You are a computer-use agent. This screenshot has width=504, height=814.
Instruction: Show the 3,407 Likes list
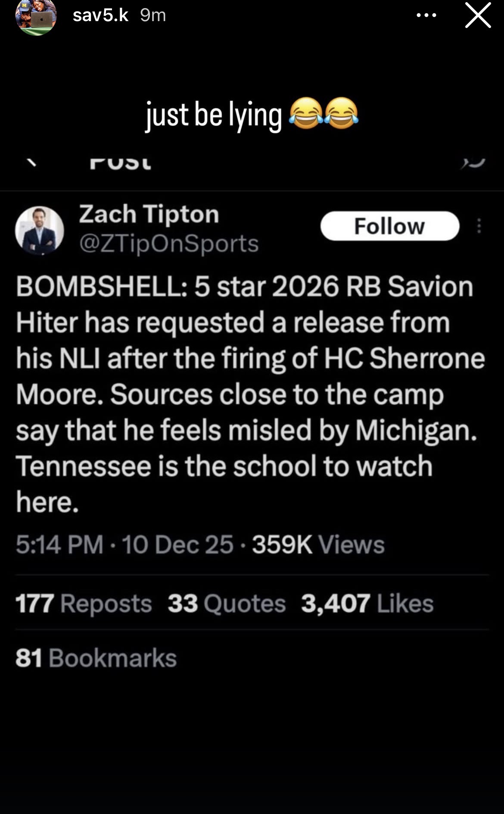[x=367, y=603]
